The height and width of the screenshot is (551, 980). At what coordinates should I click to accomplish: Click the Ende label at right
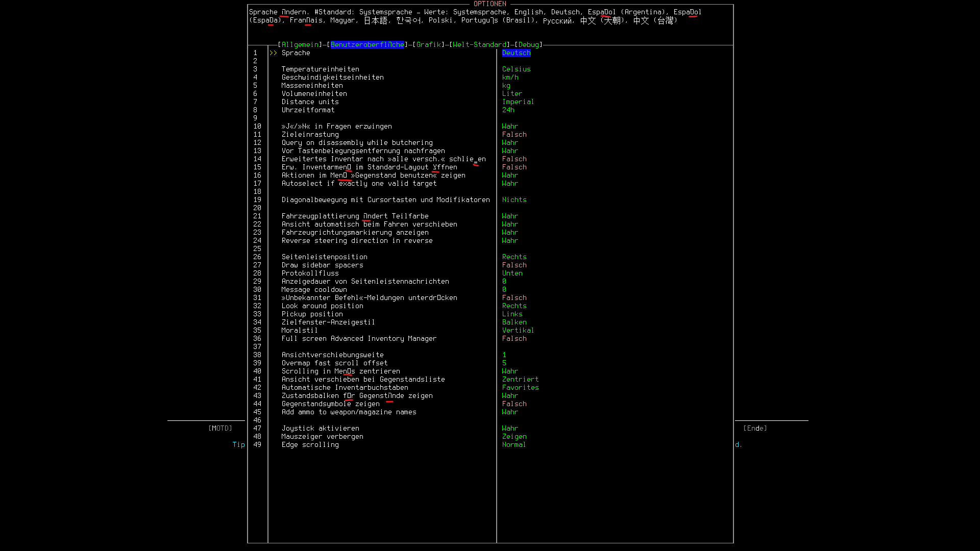755,429
